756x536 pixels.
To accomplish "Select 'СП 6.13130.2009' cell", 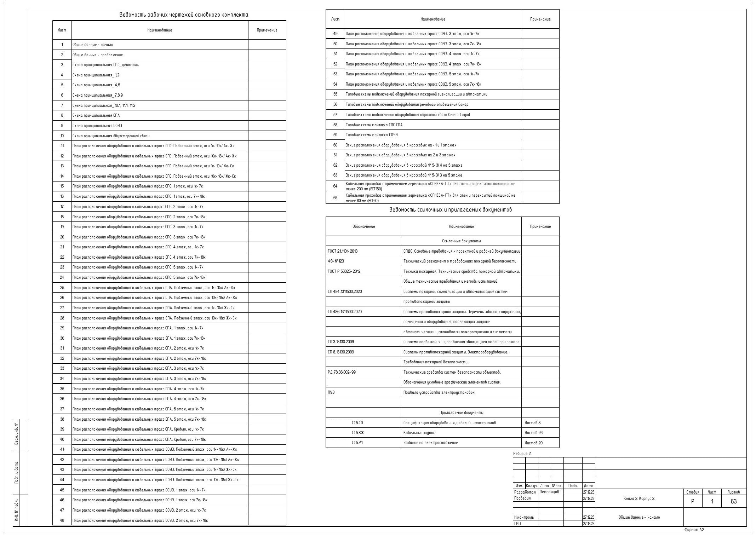I will pyautogui.click(x=363, y=352).
